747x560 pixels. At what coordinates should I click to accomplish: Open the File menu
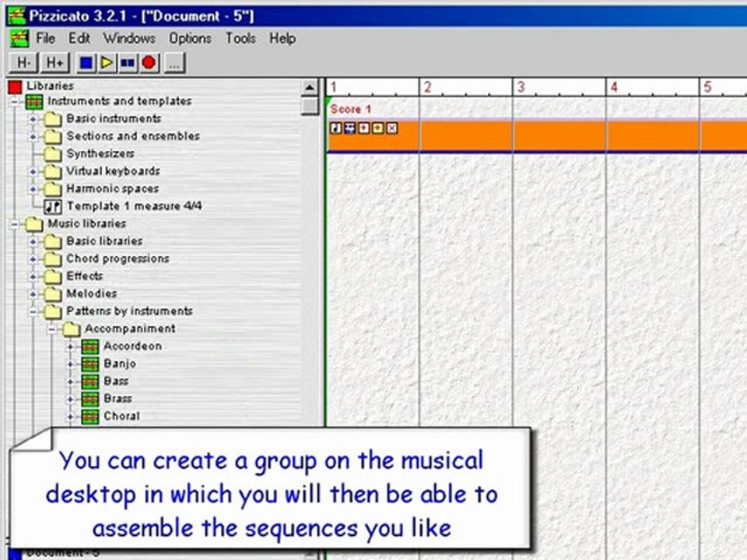click(46, 38)
